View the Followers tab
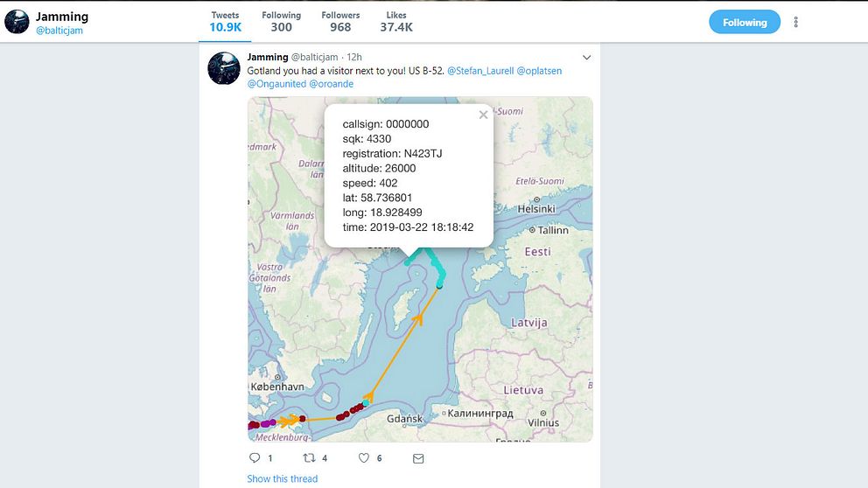Viewport: 868px width, 488px height. [340, 22]
